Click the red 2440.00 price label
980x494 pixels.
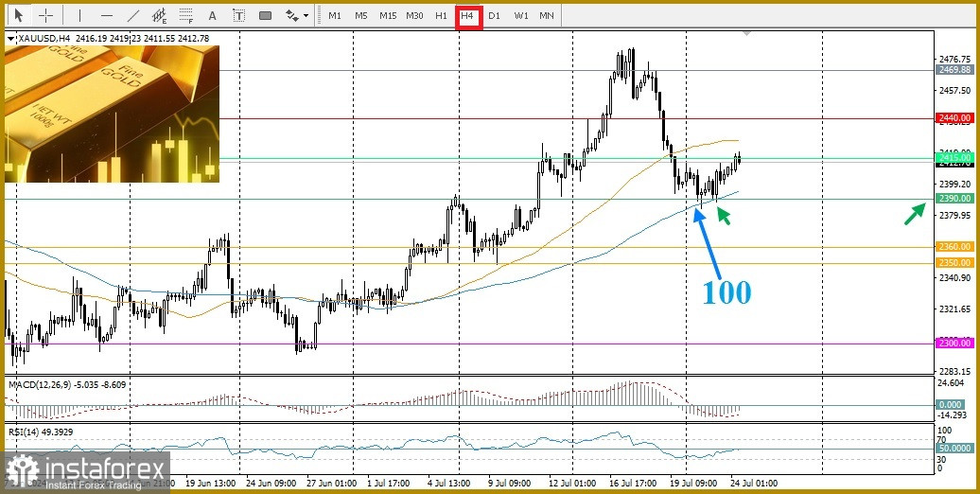point(954,117)
